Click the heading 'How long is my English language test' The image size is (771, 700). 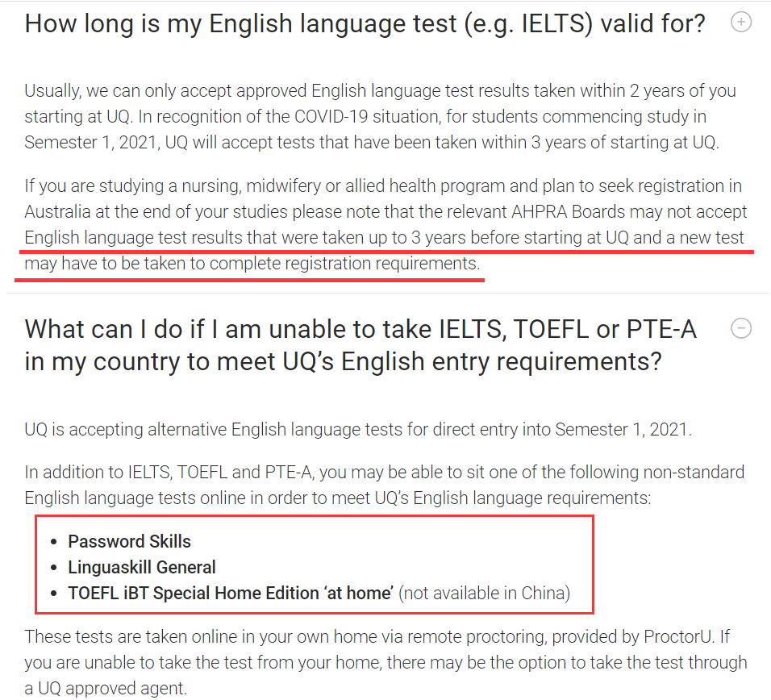click(x=365, y=24)
